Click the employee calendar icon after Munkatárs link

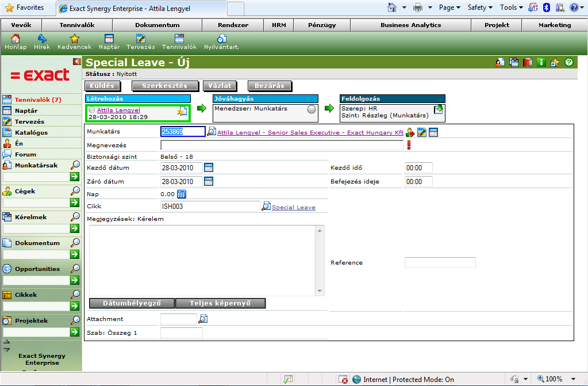(x=433, y=132)
